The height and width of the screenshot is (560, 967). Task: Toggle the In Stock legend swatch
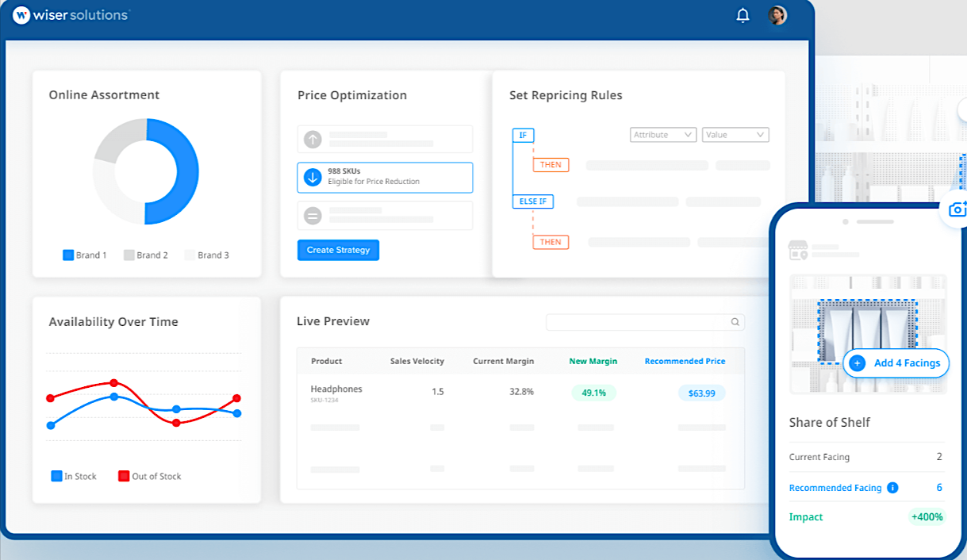click(x=56, y=476)
